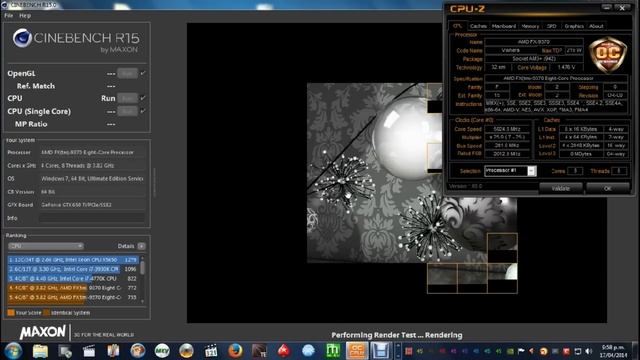Open the red spade poker taskbar icon
640x360 pixels.
pyautogui.click(x=284, y=351)
